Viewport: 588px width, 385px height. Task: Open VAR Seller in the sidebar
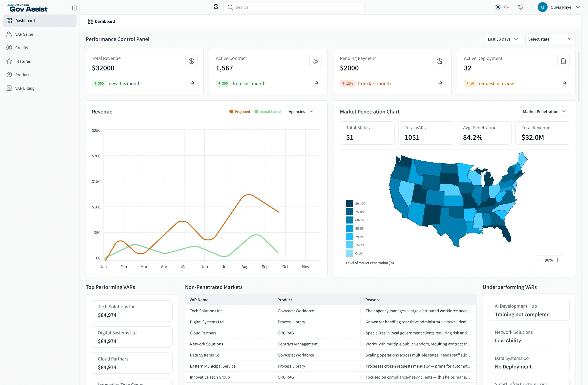point(24,34)
